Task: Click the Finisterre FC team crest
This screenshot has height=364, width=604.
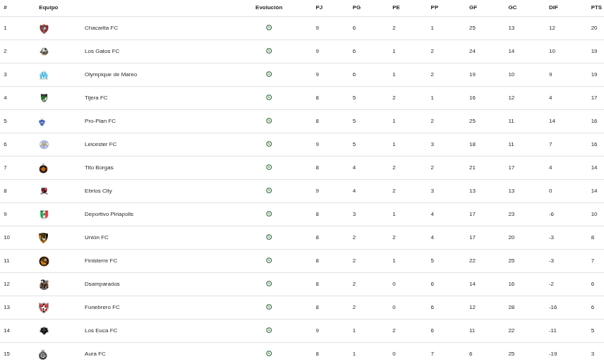Action: coord(44,261)
